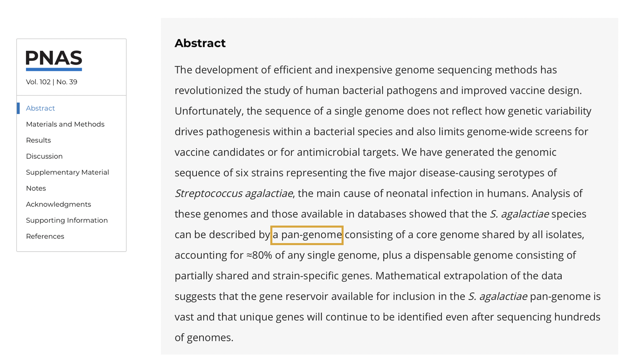631x364 pixels.
Task: Go to the Results section
Action: pos(38,140)
